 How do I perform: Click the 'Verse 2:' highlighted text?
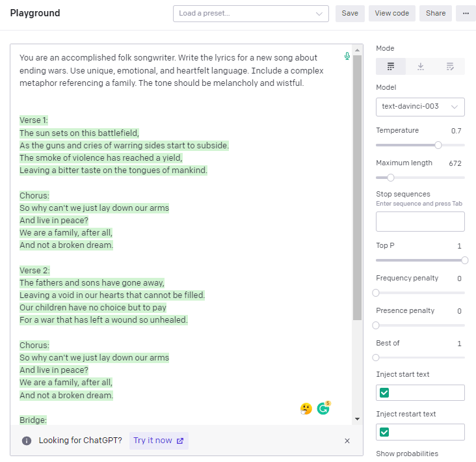(34, 271)
